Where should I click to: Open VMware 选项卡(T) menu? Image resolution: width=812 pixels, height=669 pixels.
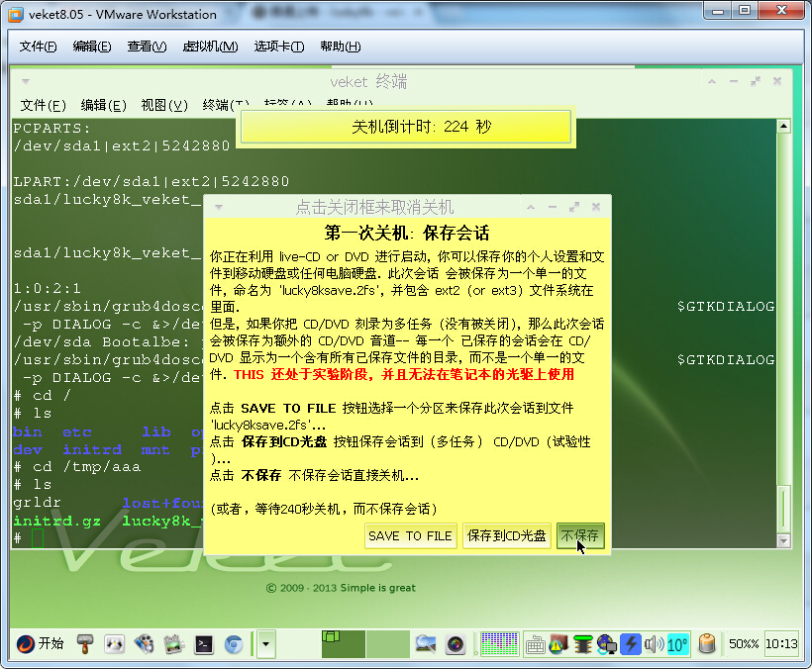[278, 47]
